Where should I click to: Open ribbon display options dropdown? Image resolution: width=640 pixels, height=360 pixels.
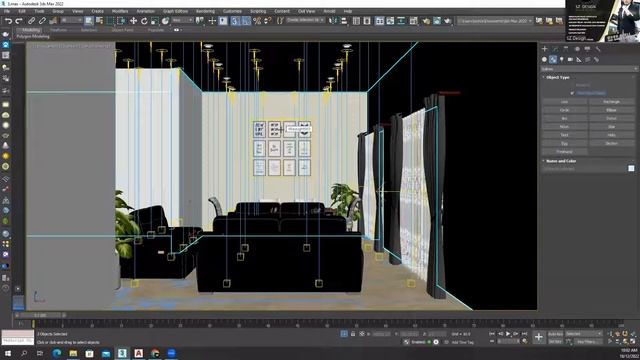pos(178,30)
